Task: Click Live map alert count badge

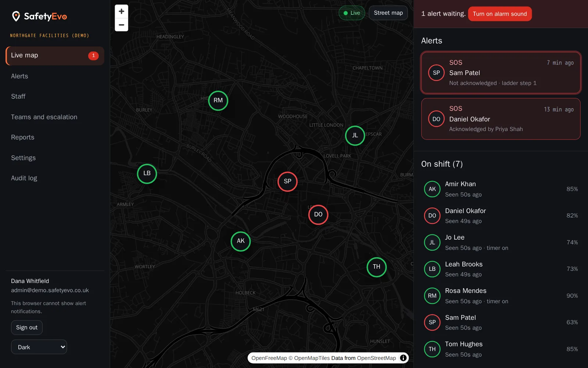Action: (x=93, y=56)
